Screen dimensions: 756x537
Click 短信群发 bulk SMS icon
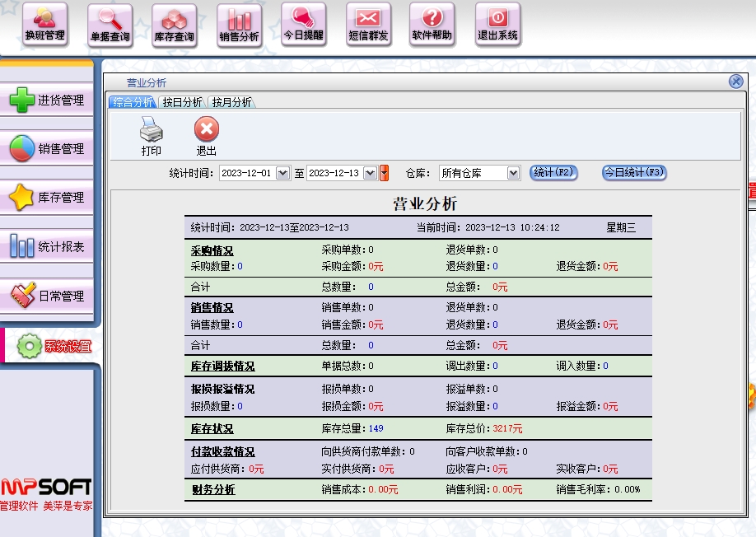[368, 25]
